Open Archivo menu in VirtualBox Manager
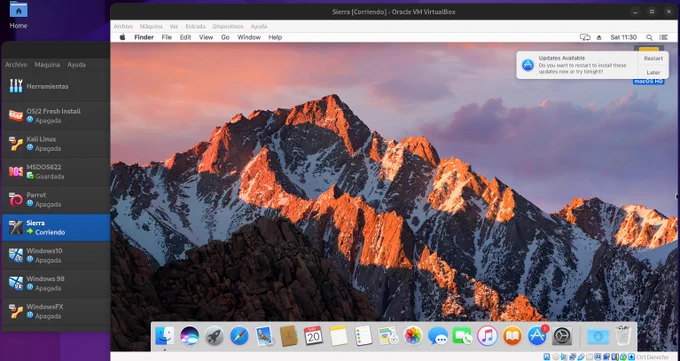 point(16,65)
